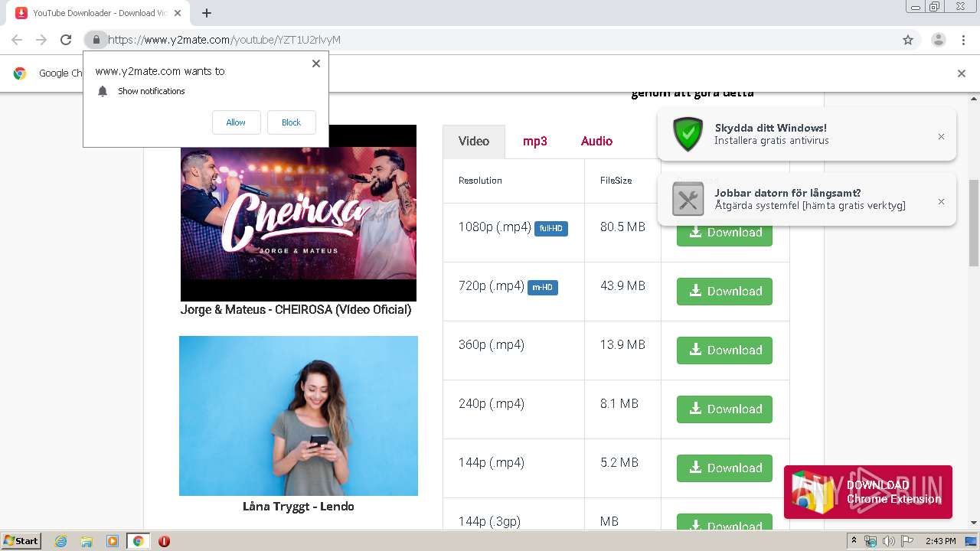Click the m-HD badge
Image resolution: width=980 pixels, height=551 pixels.
(543, 288)
